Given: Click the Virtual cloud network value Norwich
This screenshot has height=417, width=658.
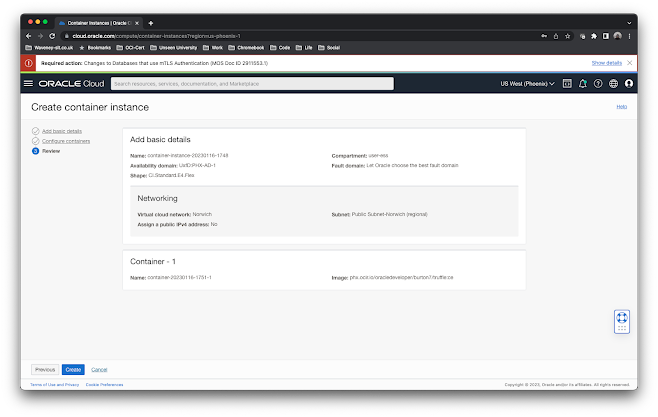Looking at the screenshot, I should pyautogui.click(x=202, y=214).
